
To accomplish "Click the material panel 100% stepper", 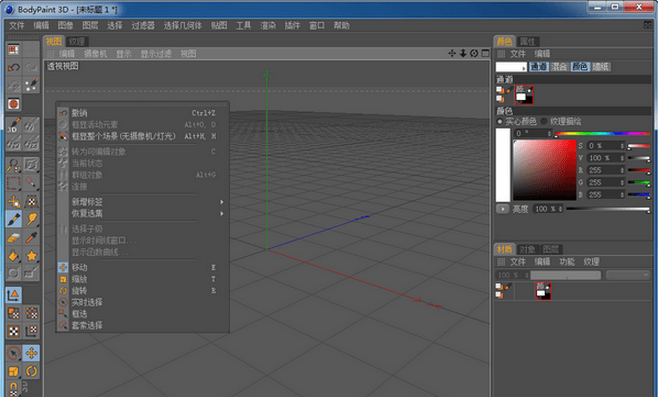I will point(527,275).
